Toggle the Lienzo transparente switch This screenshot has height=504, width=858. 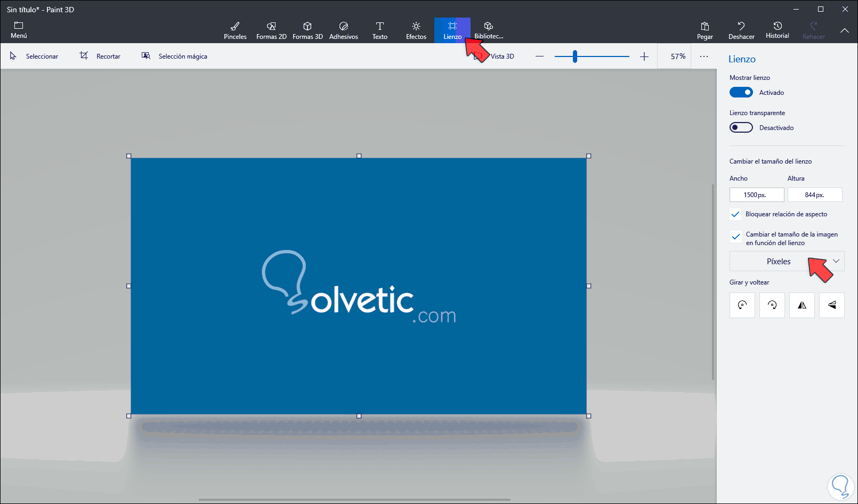pos(741,127)
